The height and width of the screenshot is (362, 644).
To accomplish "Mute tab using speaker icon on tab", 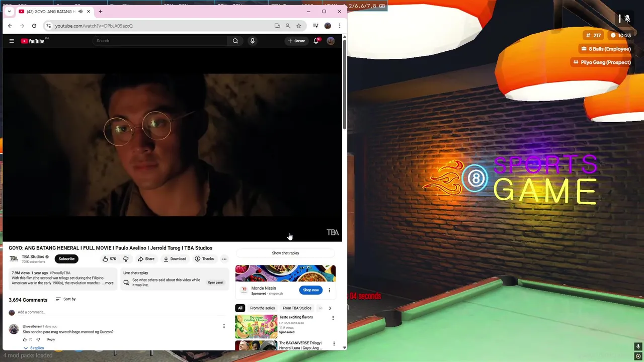I will pos(80,12).
